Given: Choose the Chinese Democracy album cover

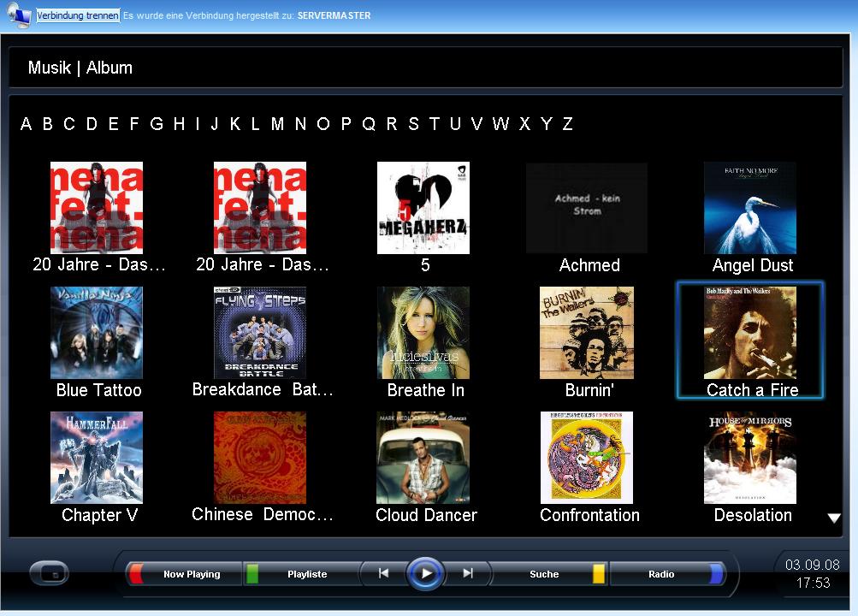Looking at the screenshot, I should (x=260, y=458).
